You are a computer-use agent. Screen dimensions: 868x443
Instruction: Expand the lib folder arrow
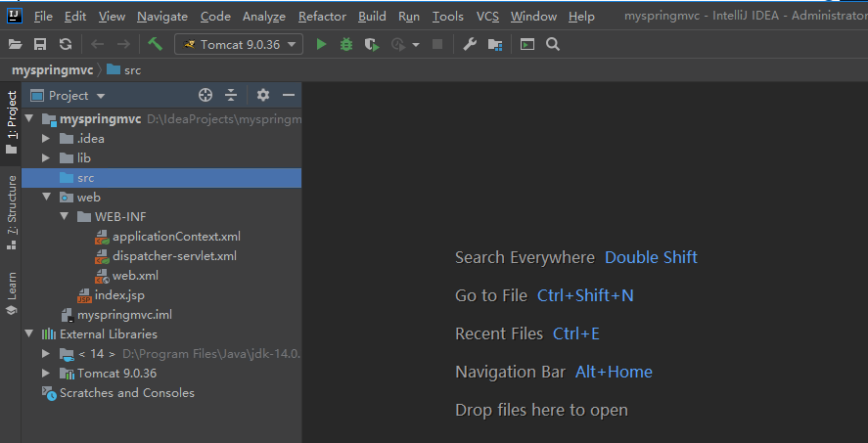(x=47, y=158)
